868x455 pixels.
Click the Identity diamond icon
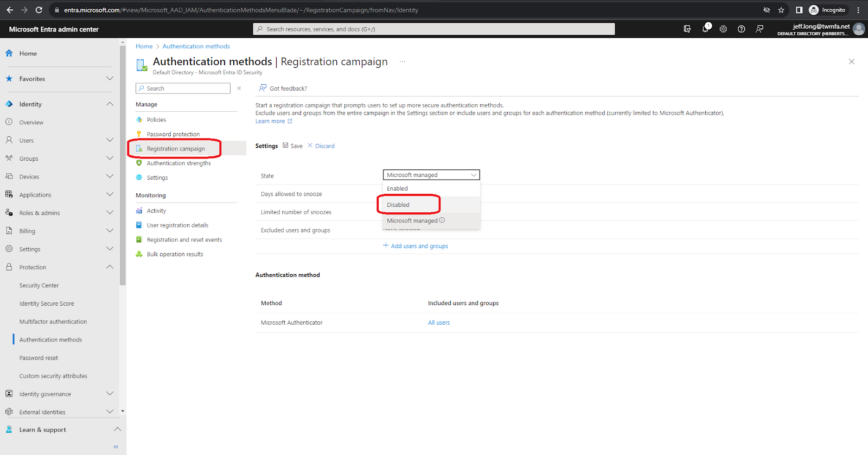(x=9, y=104)
